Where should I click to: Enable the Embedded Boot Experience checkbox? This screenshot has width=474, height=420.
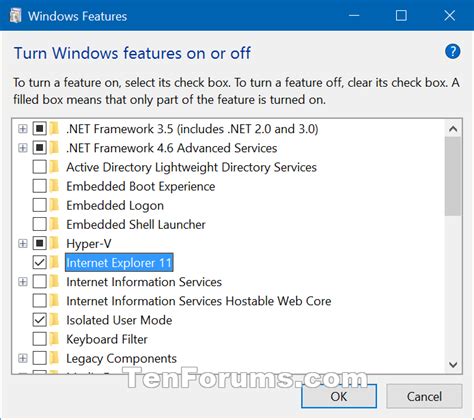[x=39, y=186]
